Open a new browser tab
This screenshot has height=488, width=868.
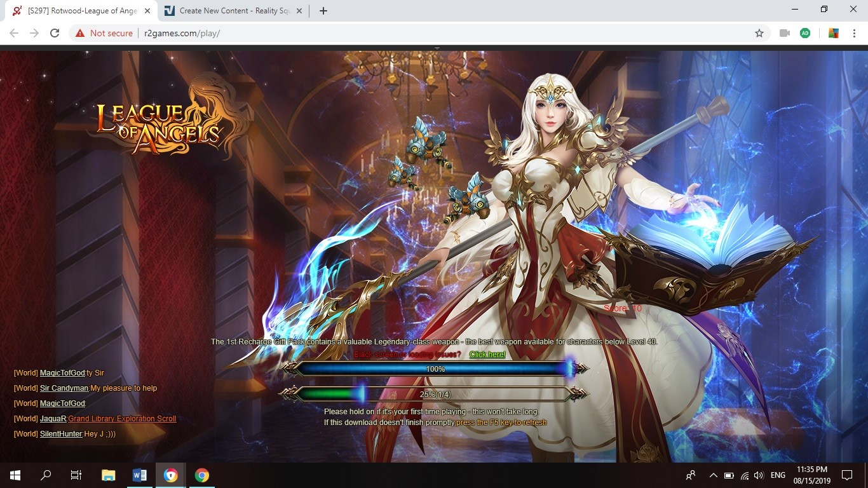point(323,11)
